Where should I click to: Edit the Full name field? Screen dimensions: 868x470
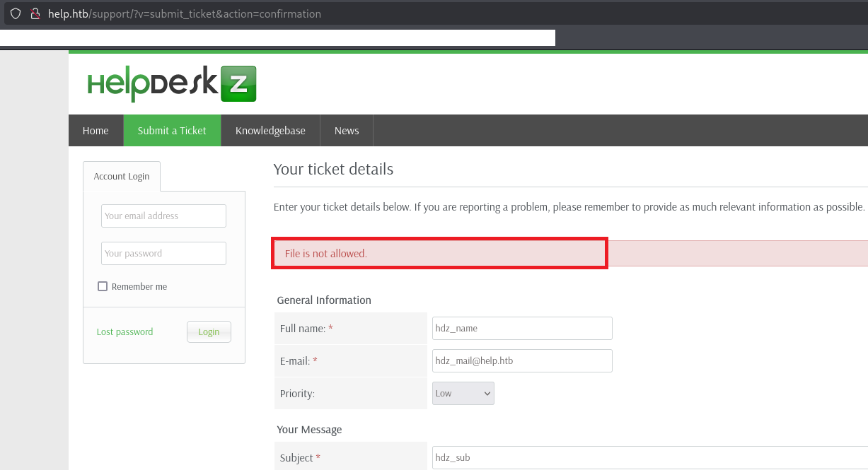click(522, 328)
